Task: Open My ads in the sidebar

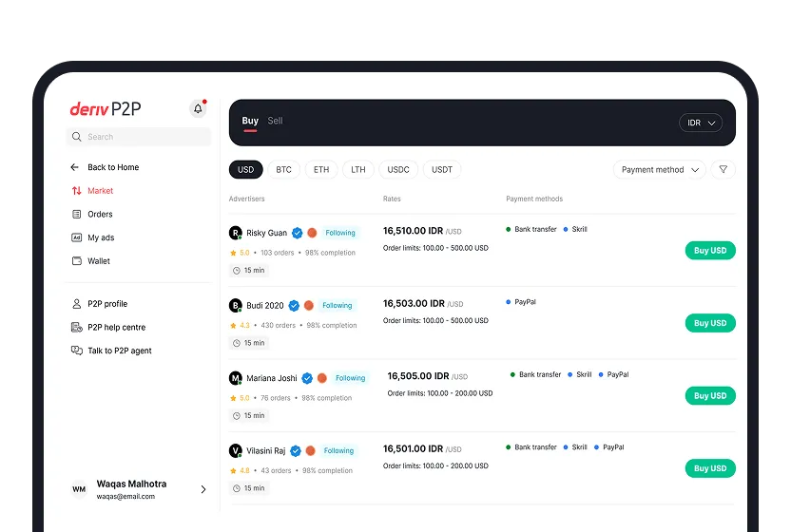Action: click(101, 237)
